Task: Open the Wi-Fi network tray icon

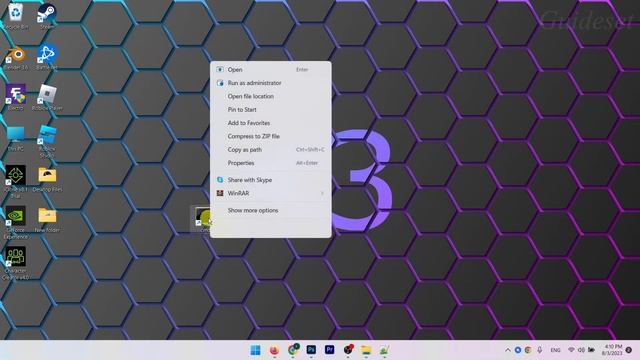Action: point(571,350)
